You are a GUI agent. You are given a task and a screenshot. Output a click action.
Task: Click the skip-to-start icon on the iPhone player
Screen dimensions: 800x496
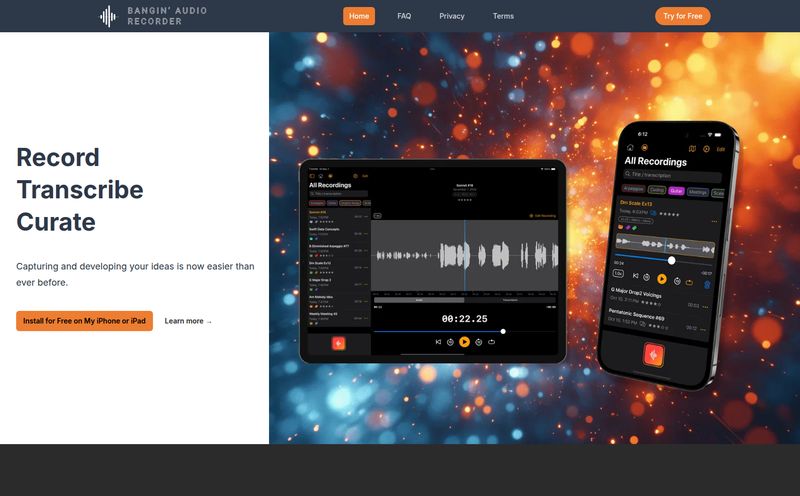pos(635,276)
